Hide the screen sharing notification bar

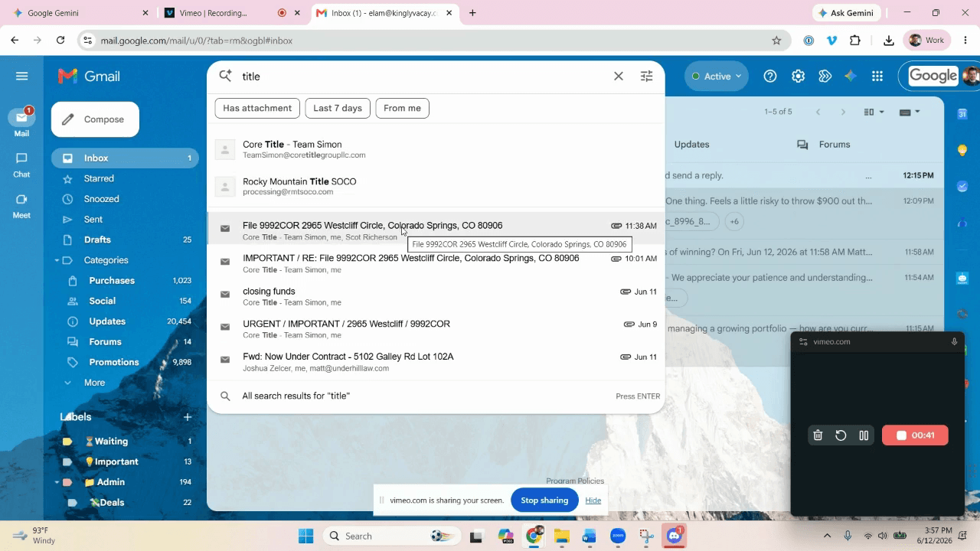593,500
